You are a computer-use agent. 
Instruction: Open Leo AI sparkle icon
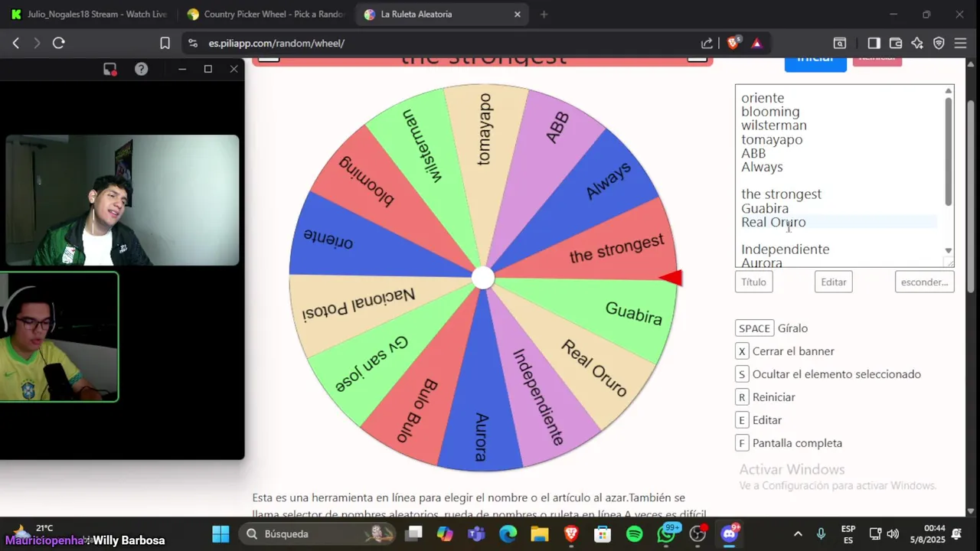coord(917,43)
